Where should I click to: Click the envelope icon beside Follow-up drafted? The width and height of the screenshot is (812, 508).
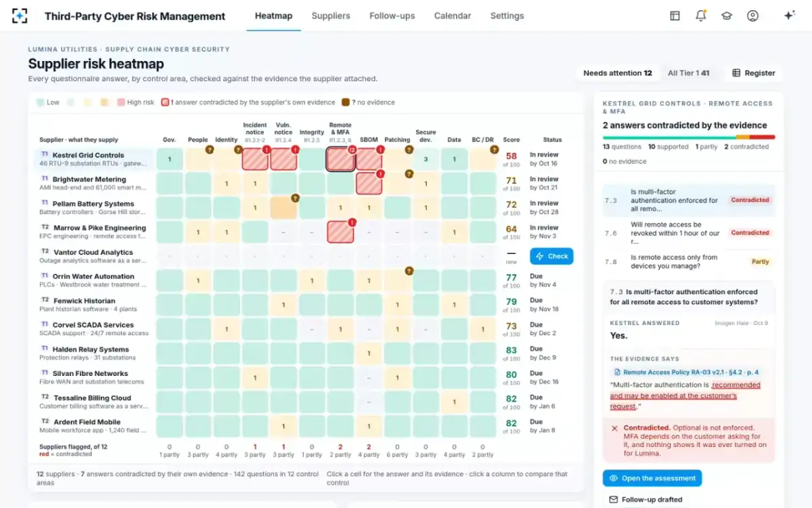[x=613, y=500]
